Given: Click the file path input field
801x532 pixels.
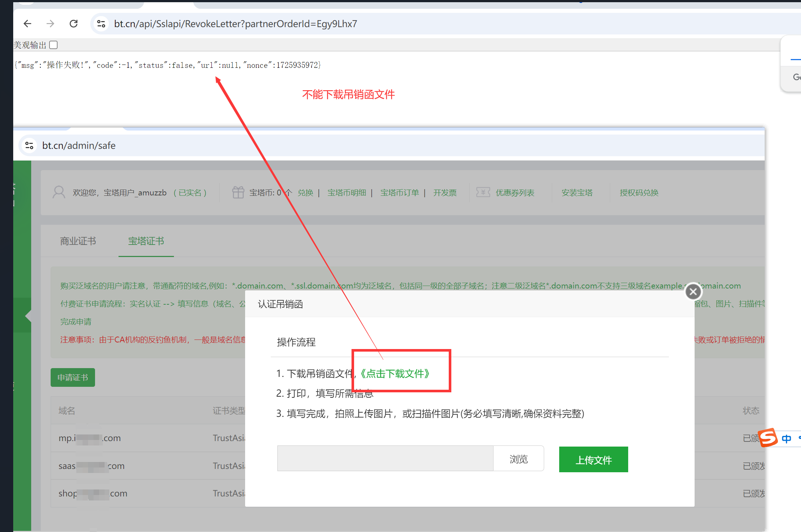Looking at the screenshot, I should coord(385,459).
